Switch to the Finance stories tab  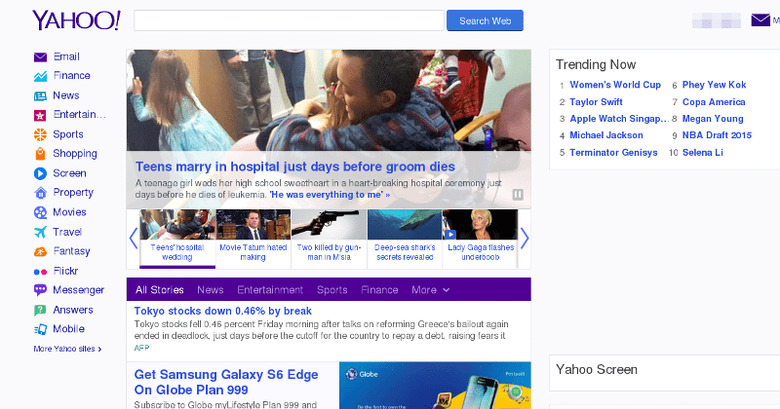[x=380, y=290]
